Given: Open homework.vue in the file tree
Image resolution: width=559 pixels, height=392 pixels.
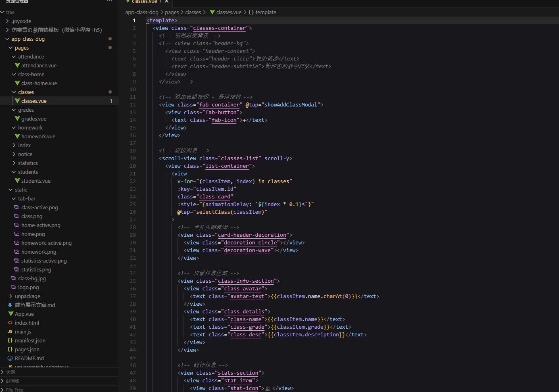Looking at the screenshot, I should tap(38, 136).
